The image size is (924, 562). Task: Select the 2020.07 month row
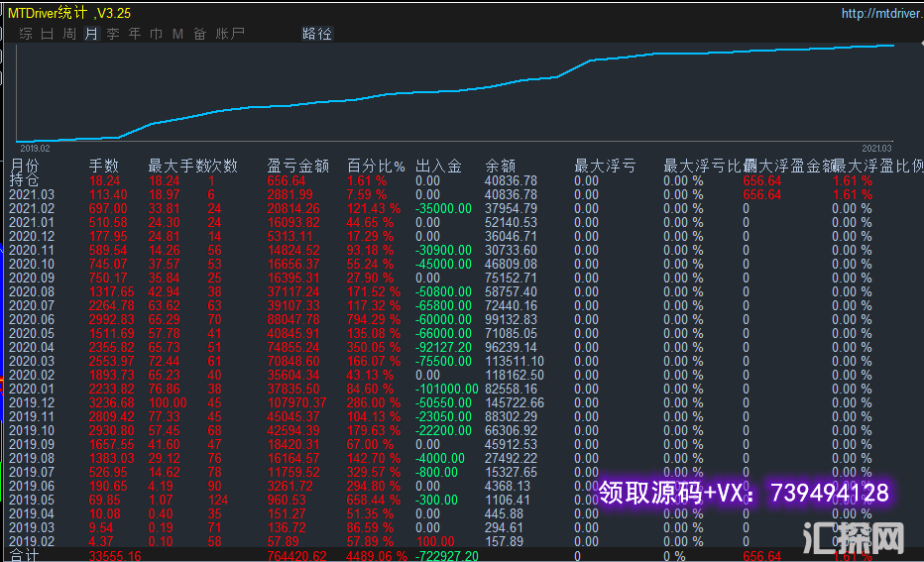pyautogui.click(x=32, y=305)
